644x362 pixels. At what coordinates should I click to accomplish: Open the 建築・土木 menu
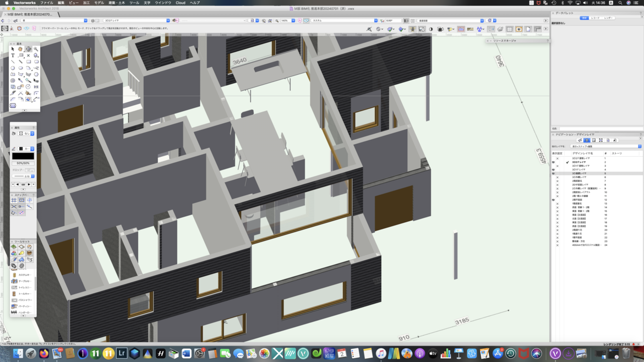(116, 3)
